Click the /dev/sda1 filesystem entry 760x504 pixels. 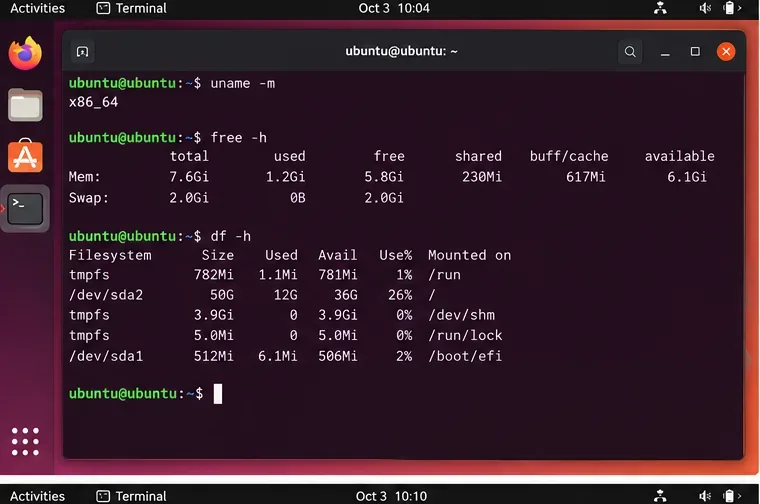point(106,356)
